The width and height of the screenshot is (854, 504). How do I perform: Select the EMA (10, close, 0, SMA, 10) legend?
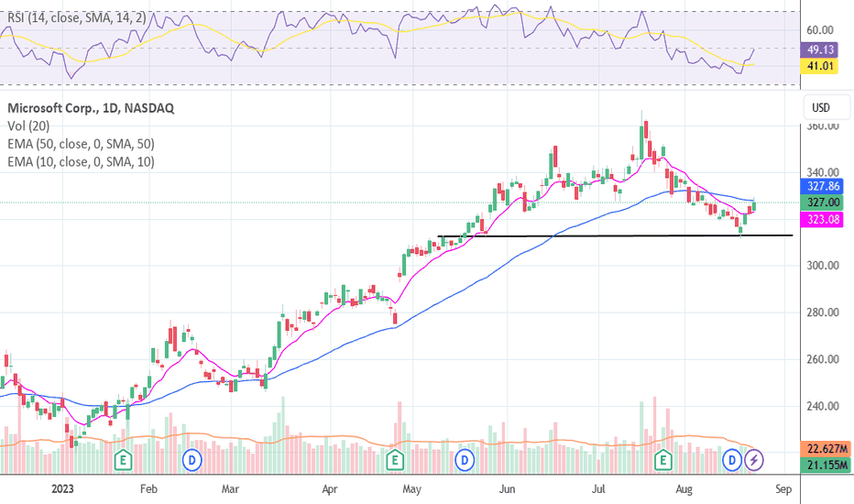81,162
